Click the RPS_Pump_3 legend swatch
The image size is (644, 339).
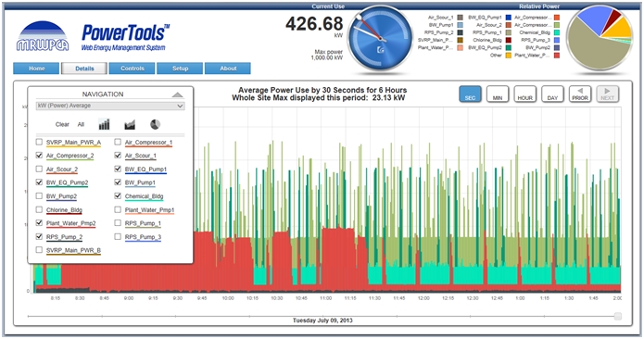tap(557, 40)
